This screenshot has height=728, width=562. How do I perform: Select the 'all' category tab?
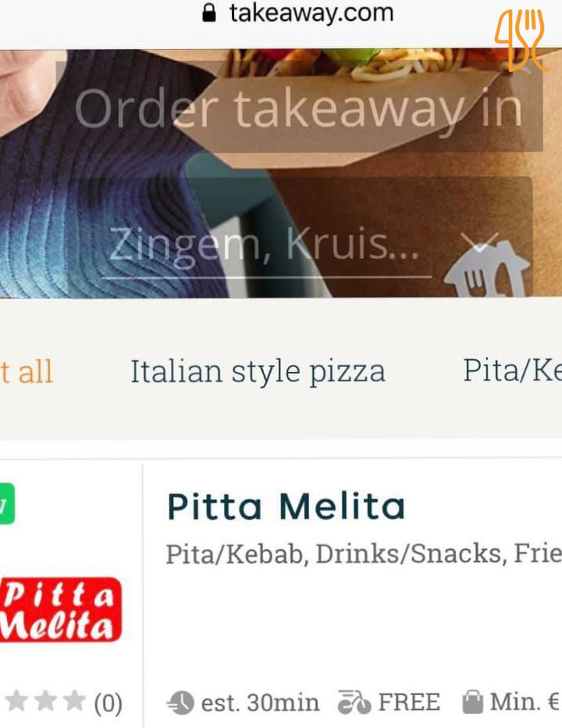click(x=27, y=372)
